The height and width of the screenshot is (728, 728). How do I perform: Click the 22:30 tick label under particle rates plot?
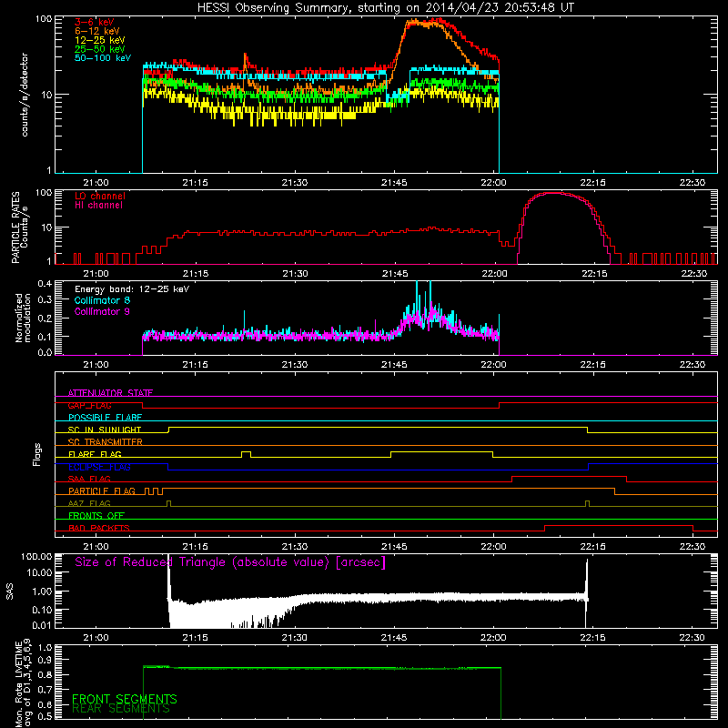[693, 274]
